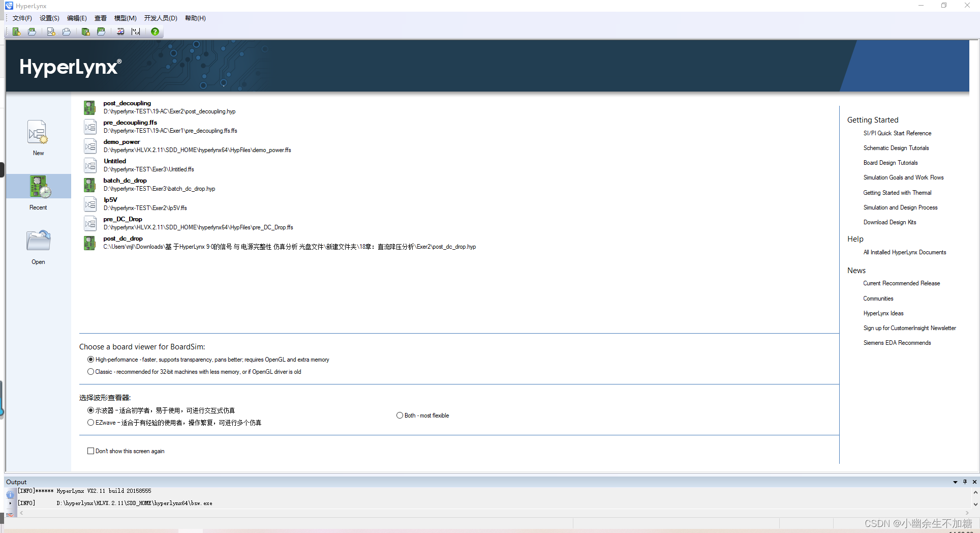Open Simulation Goals and Work Flows link
The height and width of the screenshot is (533, 980).
[x=903, y=177]
